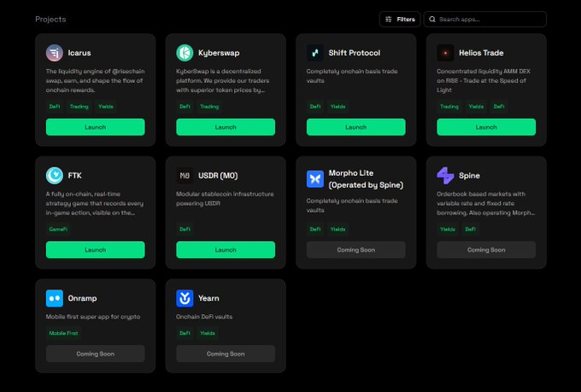Select the DeFi tag on Helios Trade card

(x=499, y=107)
